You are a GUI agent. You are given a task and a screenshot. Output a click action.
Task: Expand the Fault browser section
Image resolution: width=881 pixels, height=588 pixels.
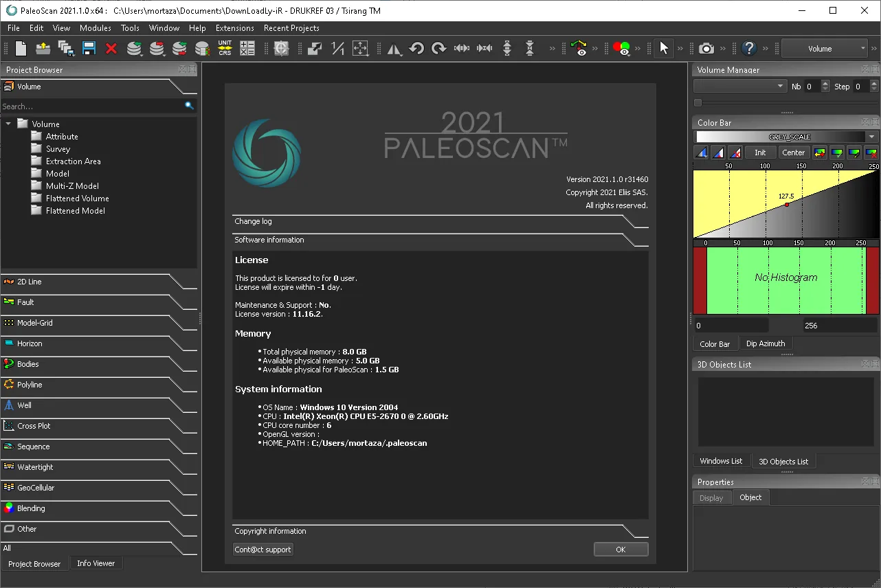click(99, 302)
